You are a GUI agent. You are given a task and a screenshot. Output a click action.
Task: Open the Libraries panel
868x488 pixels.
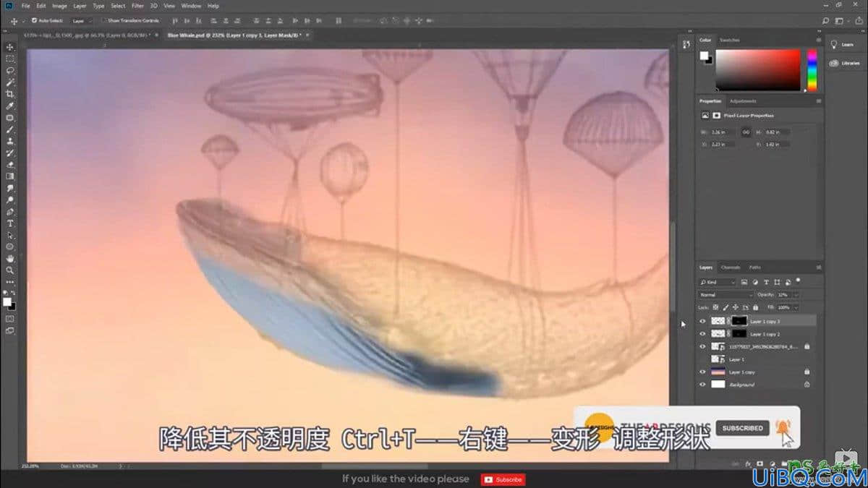tap(843, 63)
